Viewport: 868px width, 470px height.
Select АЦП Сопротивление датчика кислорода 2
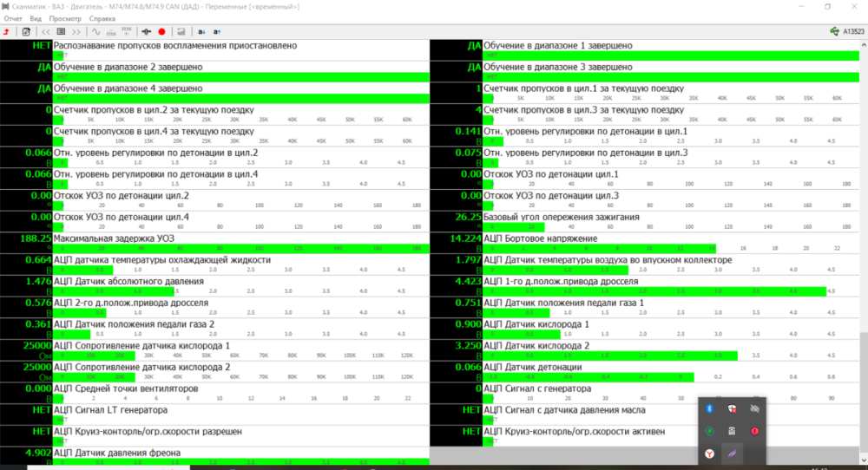point(214,371)
